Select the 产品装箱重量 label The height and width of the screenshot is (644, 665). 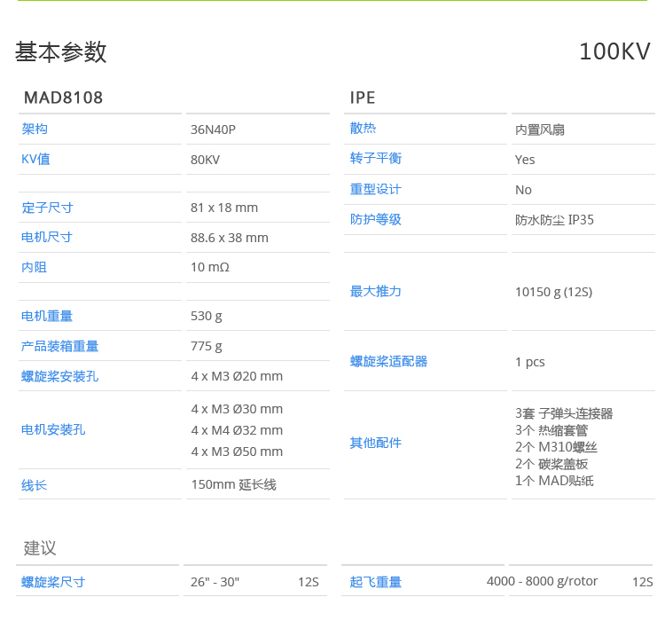click(x=60, y=346)
